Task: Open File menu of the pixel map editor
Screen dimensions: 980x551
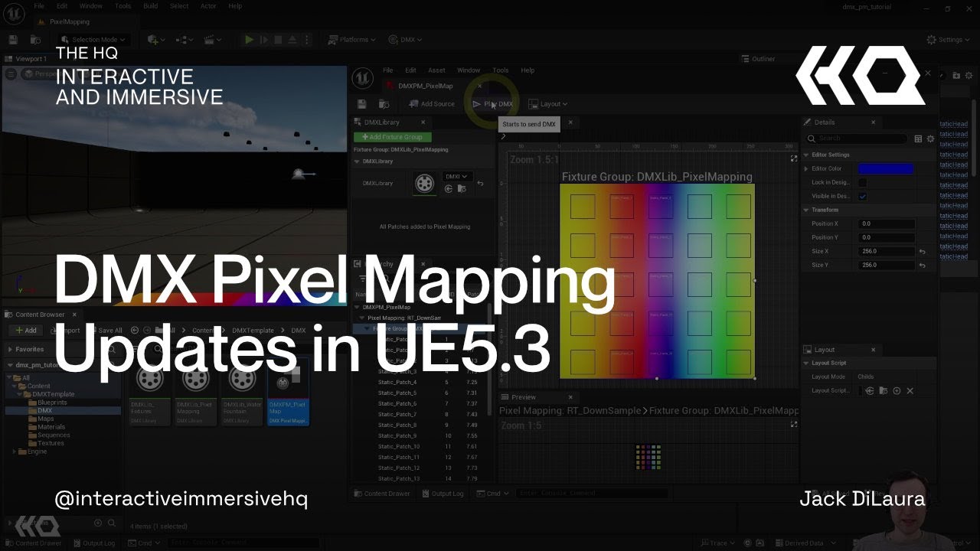Action: (x=388, y=70)
